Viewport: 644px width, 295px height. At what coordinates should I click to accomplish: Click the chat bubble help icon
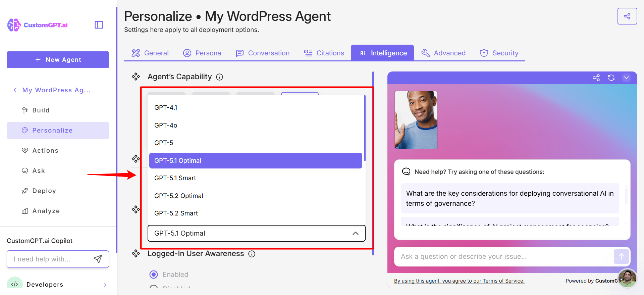(406, 171)
